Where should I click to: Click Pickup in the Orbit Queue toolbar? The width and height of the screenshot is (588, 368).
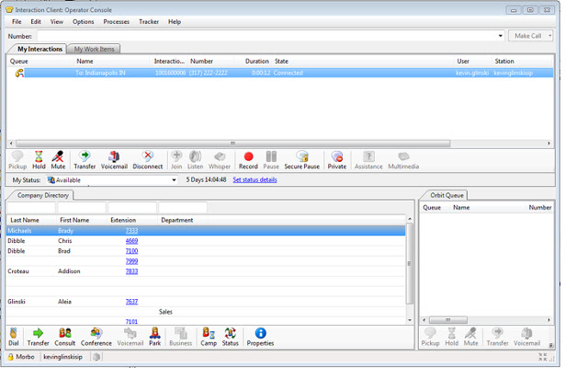coord(430,337)
